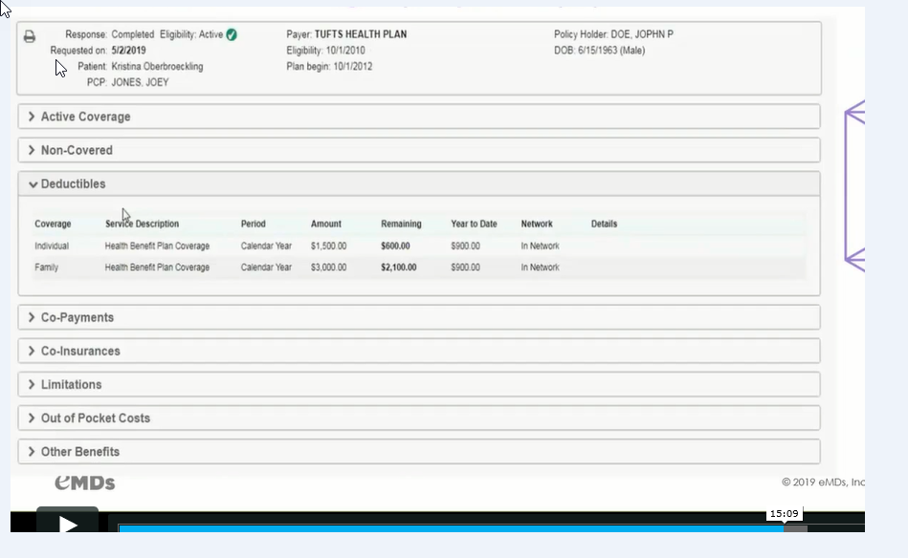Click the Remaining column header
Screen dimensions: 908x558
coord(401,224)
